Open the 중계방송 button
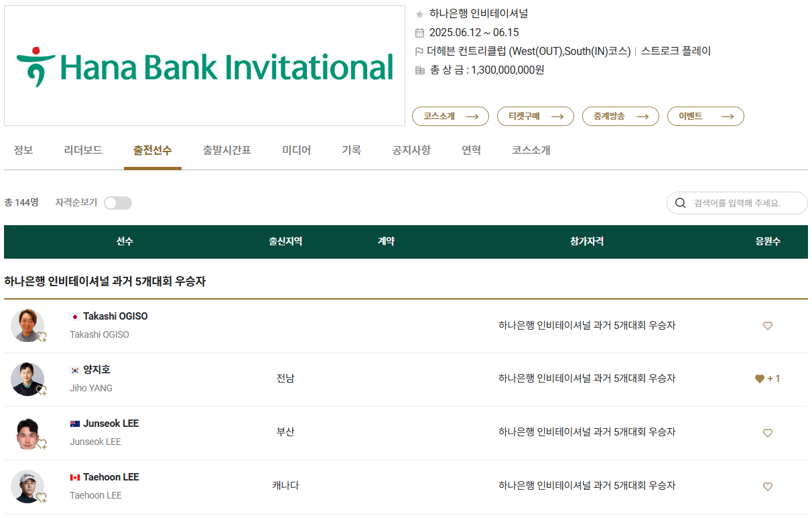The height and width of the screenshot is (518, 812). point(620,116)
